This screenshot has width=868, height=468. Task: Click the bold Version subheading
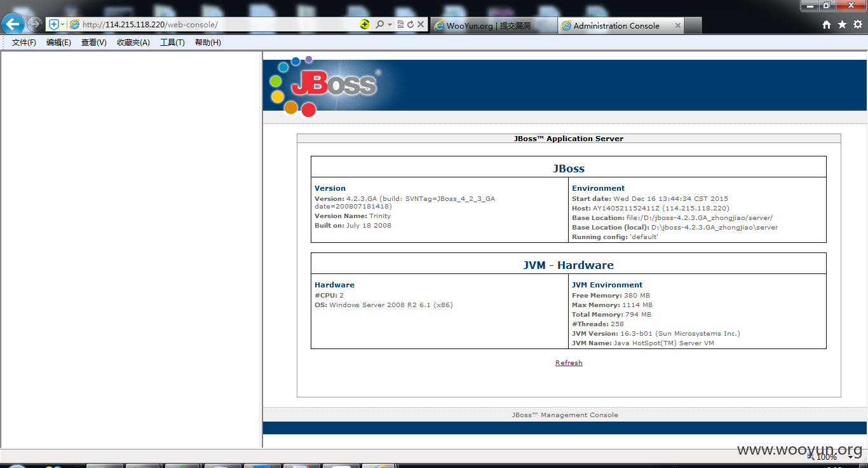tap(330, 188)
